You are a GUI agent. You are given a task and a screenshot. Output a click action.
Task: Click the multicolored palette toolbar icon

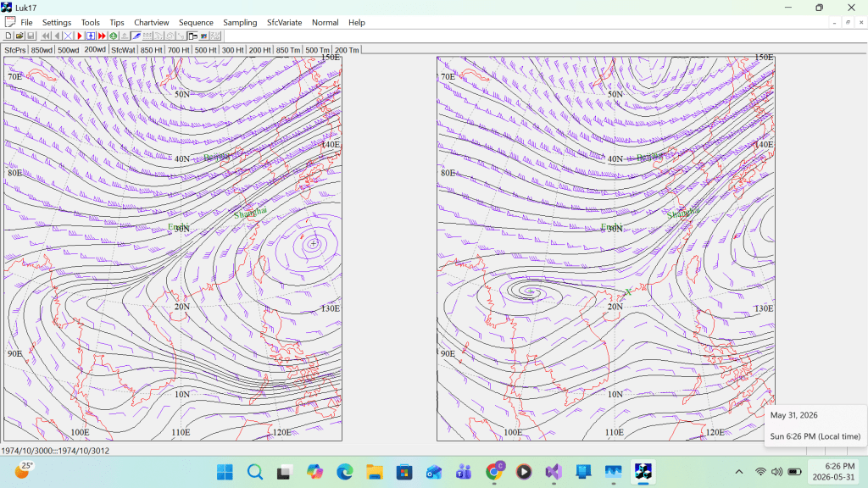[x=203, y=36]
